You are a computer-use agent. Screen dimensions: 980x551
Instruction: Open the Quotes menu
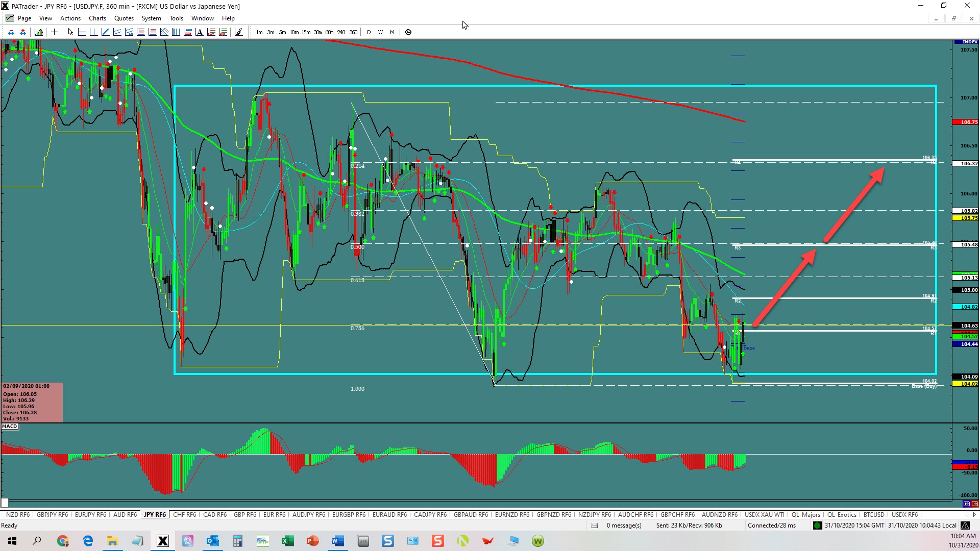pyautogui.click(x=124, y=18)
